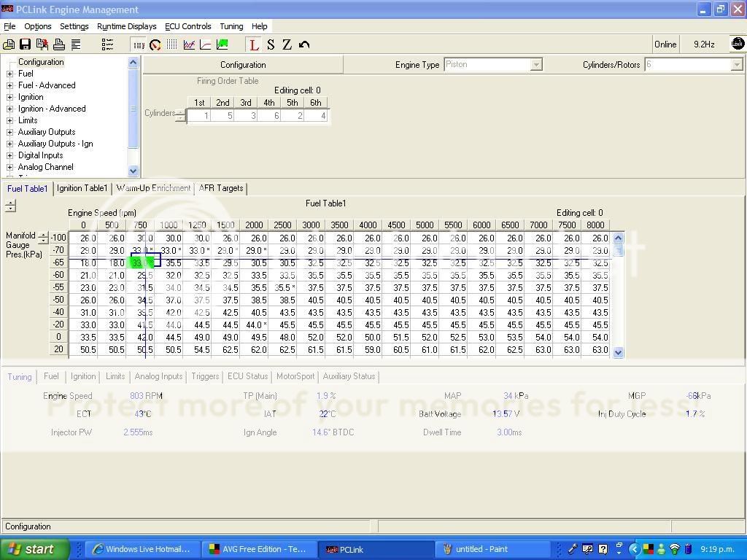The width and height of the screenshot is (747, 560).
Task: Click the text lines toolbar icon
Action: point(76,44)
